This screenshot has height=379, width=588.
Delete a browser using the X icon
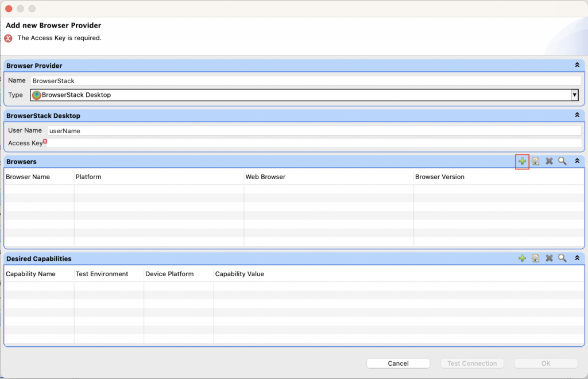(x=549, y=161)
